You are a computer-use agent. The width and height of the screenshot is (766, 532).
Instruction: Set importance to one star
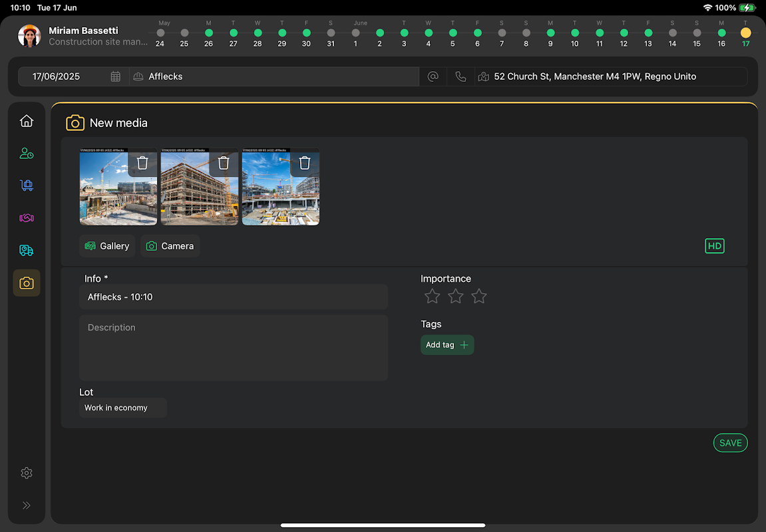click(433, 297)
